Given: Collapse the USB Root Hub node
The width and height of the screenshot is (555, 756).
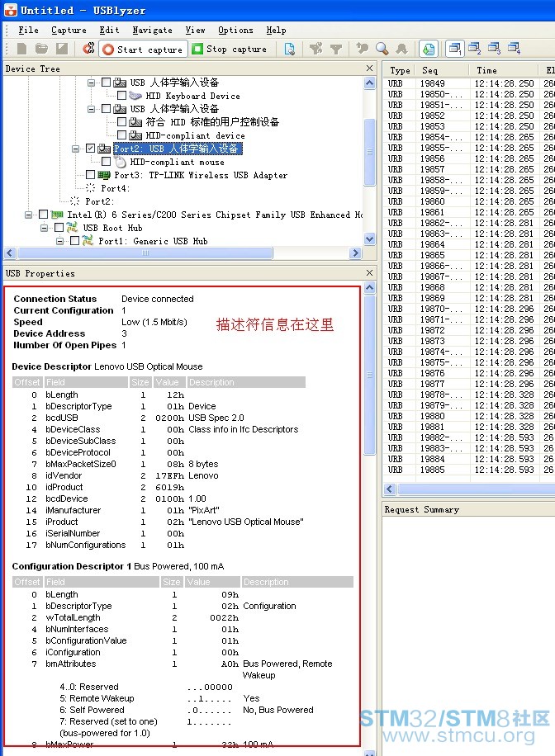Looking at the screenshot, I should (x=45, y=228).
